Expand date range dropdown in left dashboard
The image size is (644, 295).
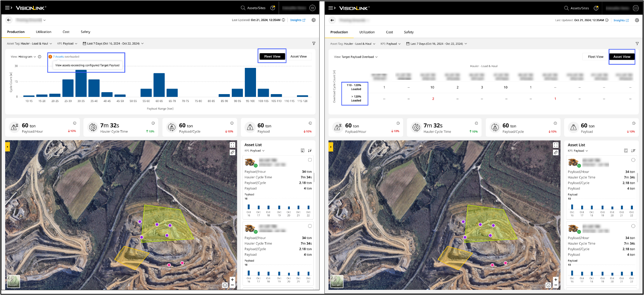113,44
